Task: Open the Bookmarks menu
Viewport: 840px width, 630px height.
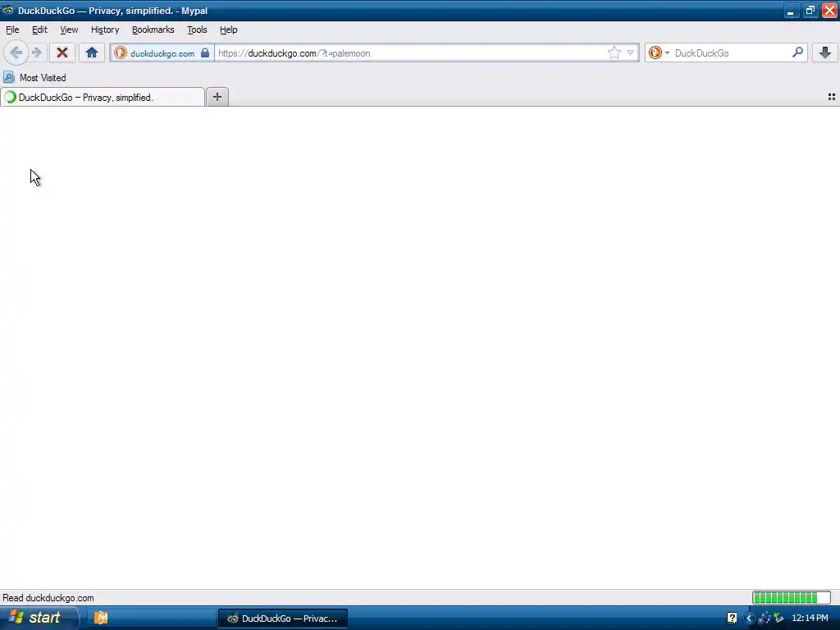Action: tap(153, 30)
